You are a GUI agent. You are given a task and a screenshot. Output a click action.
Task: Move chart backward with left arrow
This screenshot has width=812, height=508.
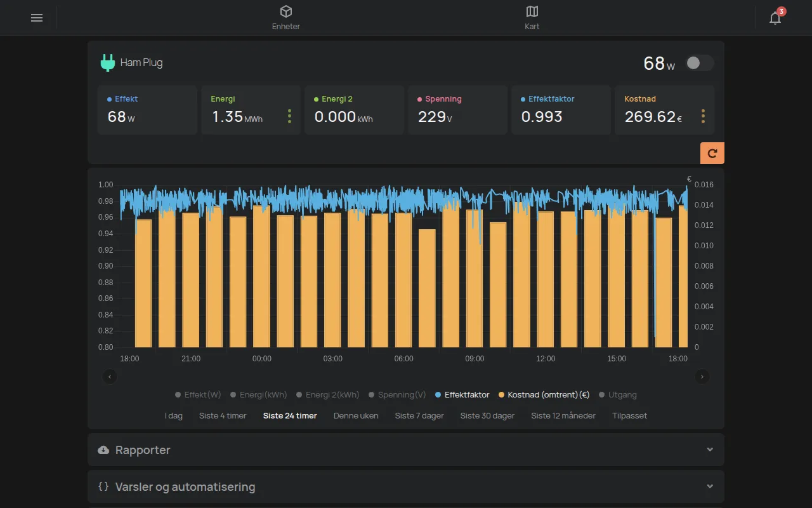[110, 377]
